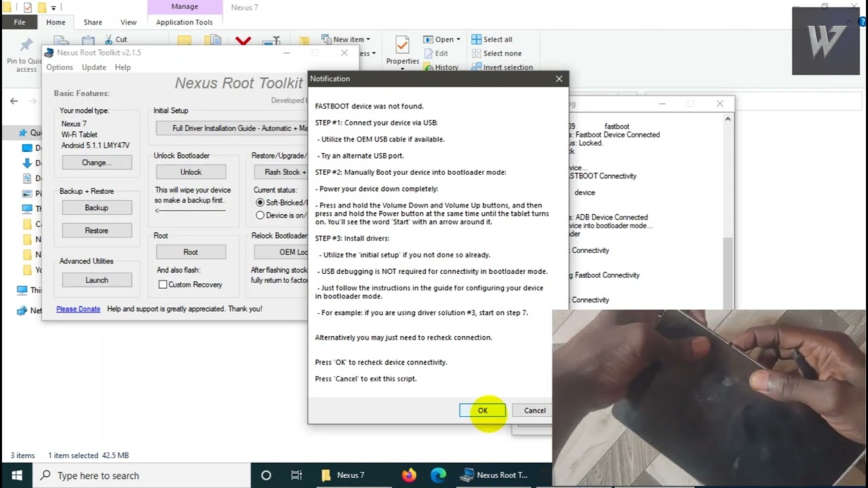Click the Properties checkmark icon in ribbon

(x=402, y=44)
